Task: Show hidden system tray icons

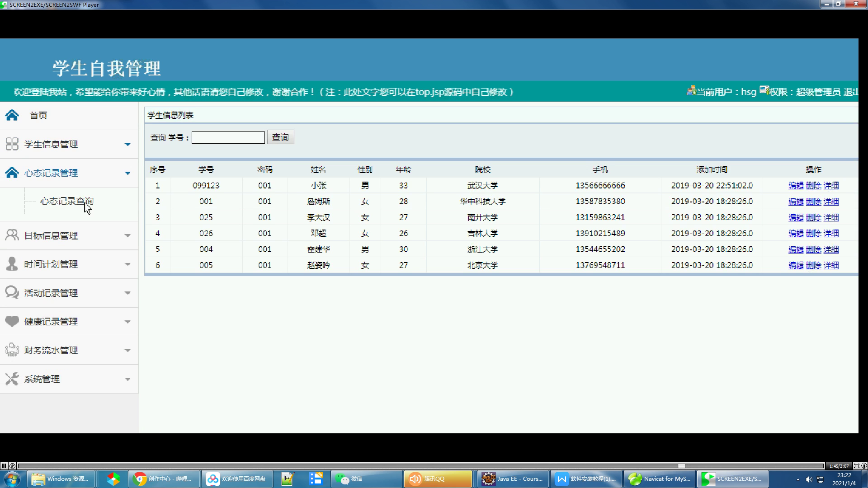Action: (798, 479)
